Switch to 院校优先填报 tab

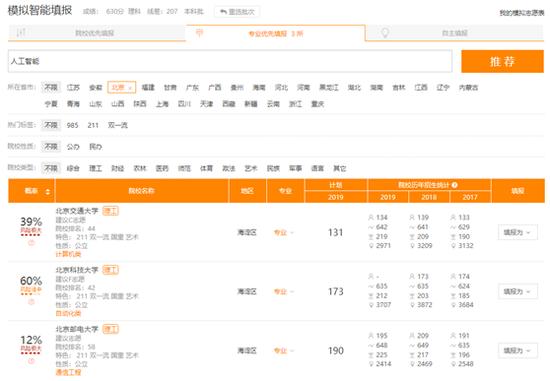[x=97, y=33]
